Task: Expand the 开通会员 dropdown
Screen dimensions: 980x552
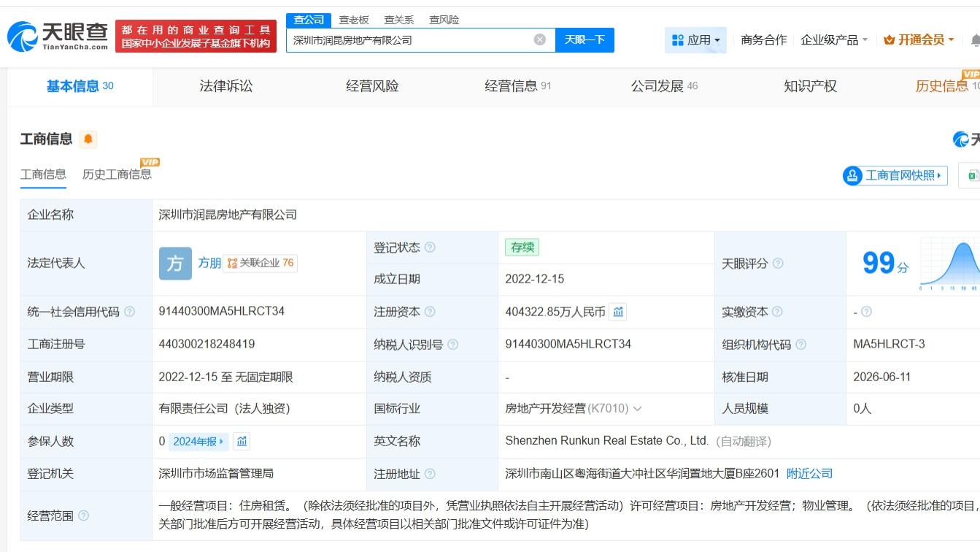Action: pyautogui.click(x=919, y=40)
